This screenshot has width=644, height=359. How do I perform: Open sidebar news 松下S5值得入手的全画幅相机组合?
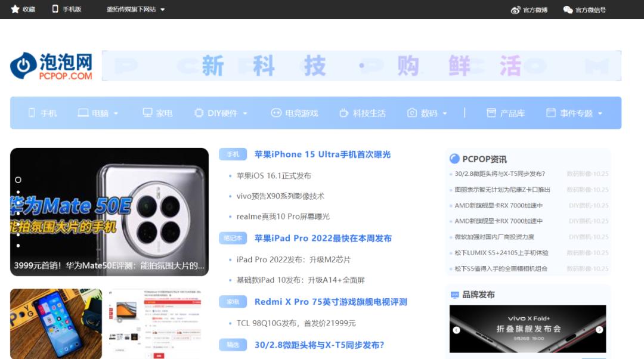[501, 268]
